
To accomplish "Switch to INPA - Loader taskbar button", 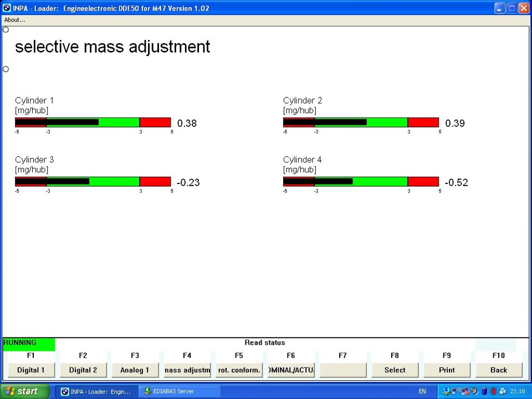I will (x=96, y=392).
